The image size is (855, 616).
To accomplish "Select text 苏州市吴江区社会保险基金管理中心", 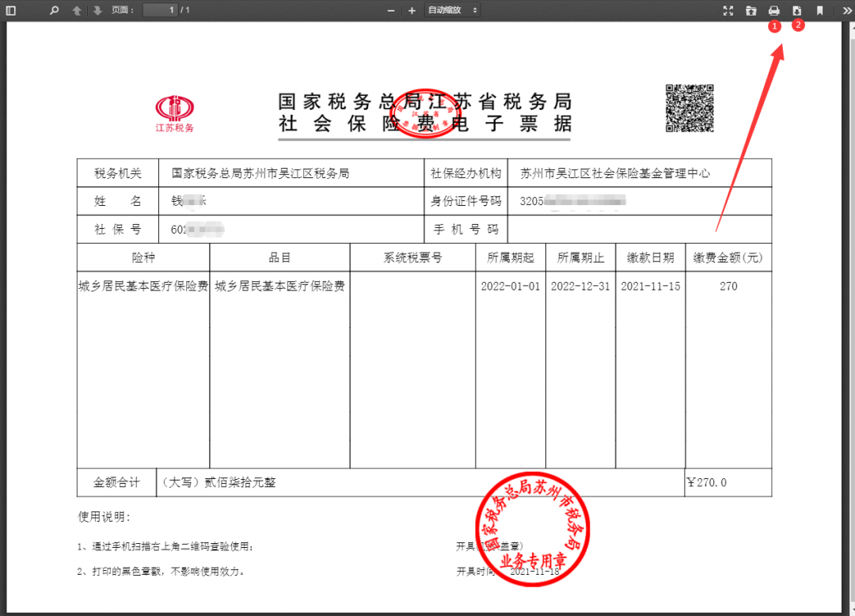I will tap(615, 173).
